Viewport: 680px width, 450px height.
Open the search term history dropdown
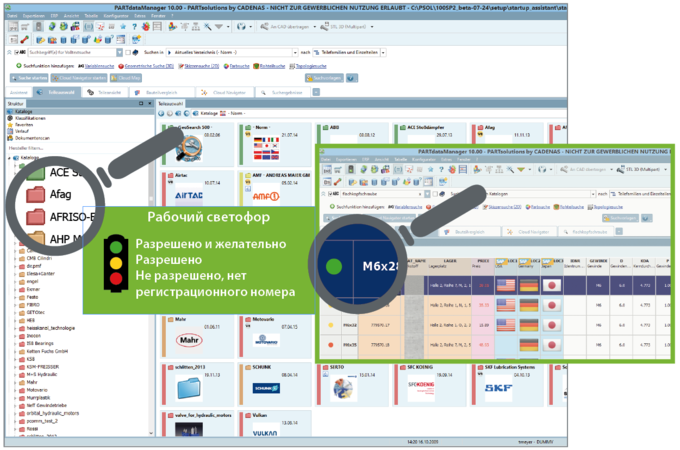point(119,52)
